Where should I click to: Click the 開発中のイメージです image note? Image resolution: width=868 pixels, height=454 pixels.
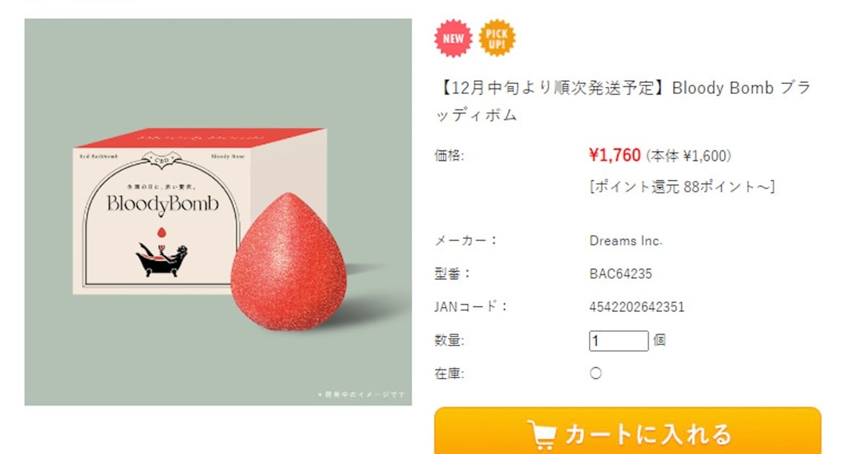[x=362, y=395]
